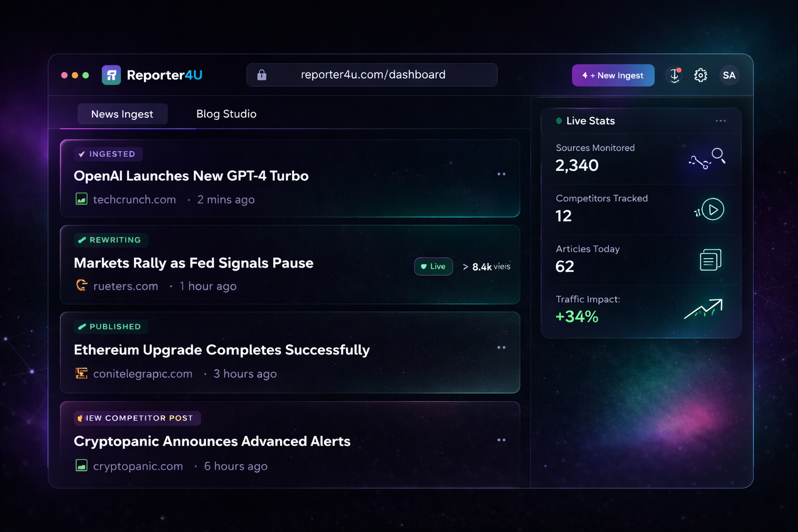Open the cryptopanic.com source link

(x=138, y=466)
